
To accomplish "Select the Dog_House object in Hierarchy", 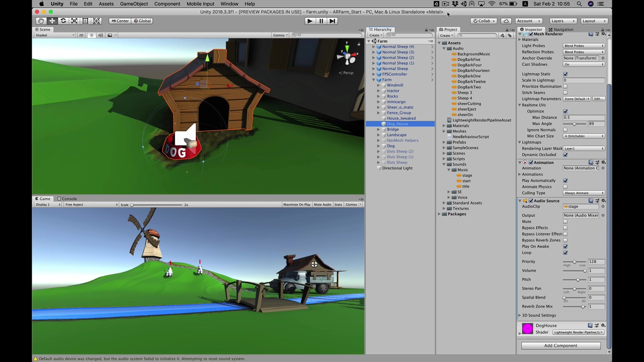I will pos(397,124).
